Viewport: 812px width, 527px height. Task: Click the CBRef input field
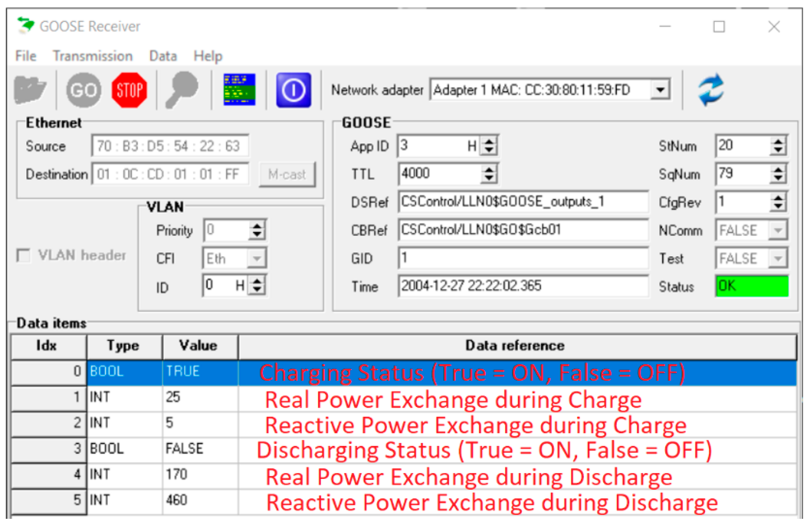click(x=523, y=230)
